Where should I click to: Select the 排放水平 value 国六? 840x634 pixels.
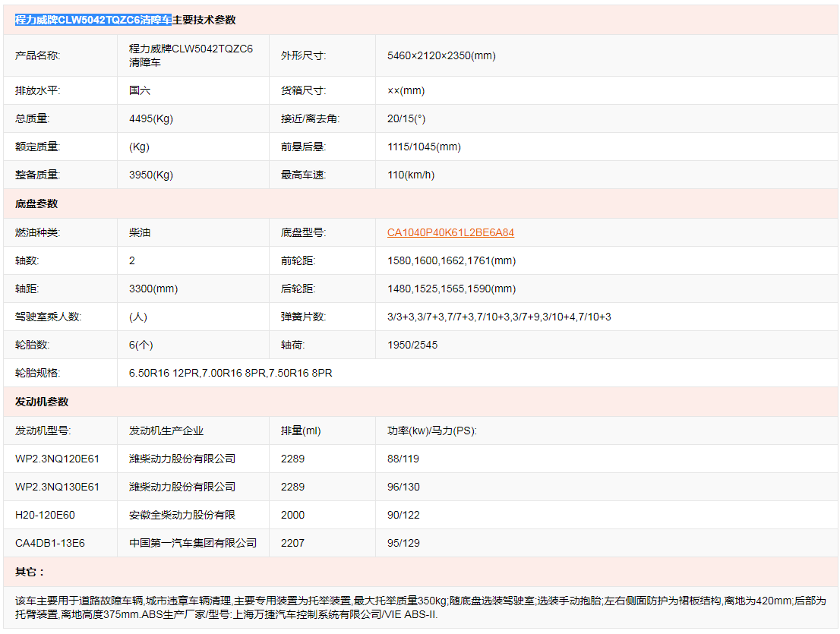pyautogui.click(x=141, y=90)
